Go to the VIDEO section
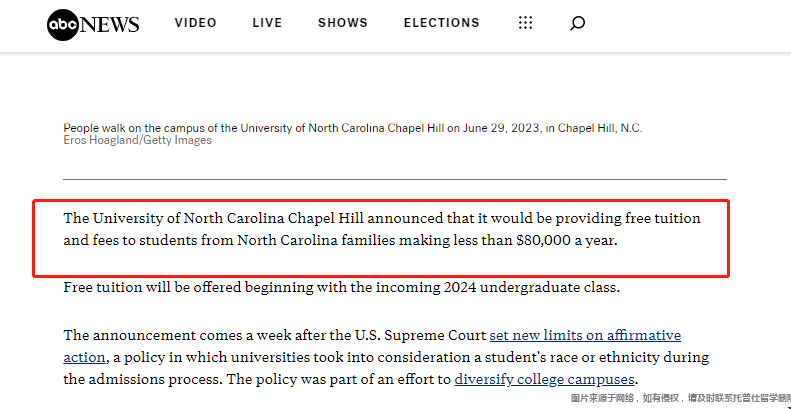The width and height of the screenshot is (791, 409). (196, 23)
